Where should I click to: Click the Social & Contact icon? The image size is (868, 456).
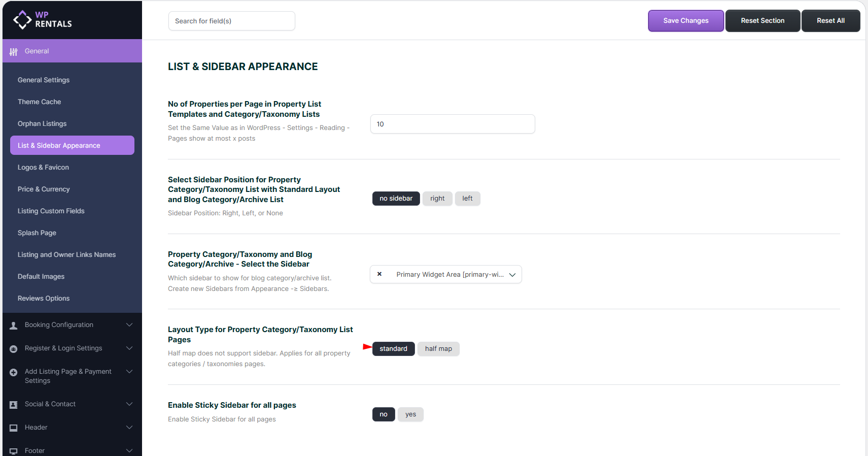(14, 405)
